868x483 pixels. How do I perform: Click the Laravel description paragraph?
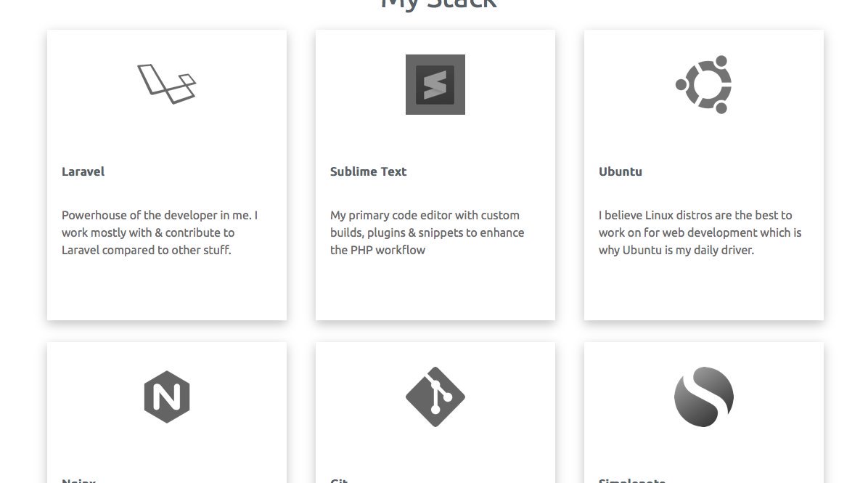coord(159,232)
